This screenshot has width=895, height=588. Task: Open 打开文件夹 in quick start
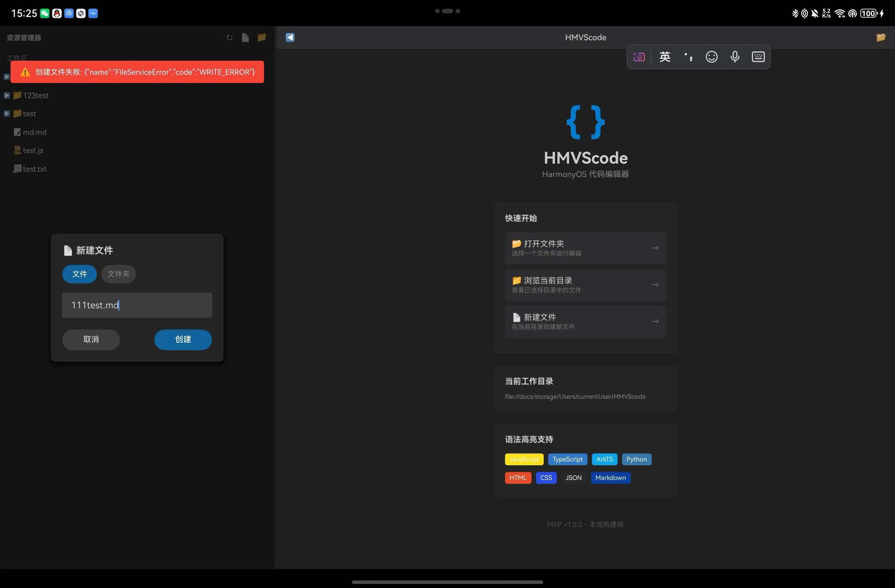coord(585,248)
